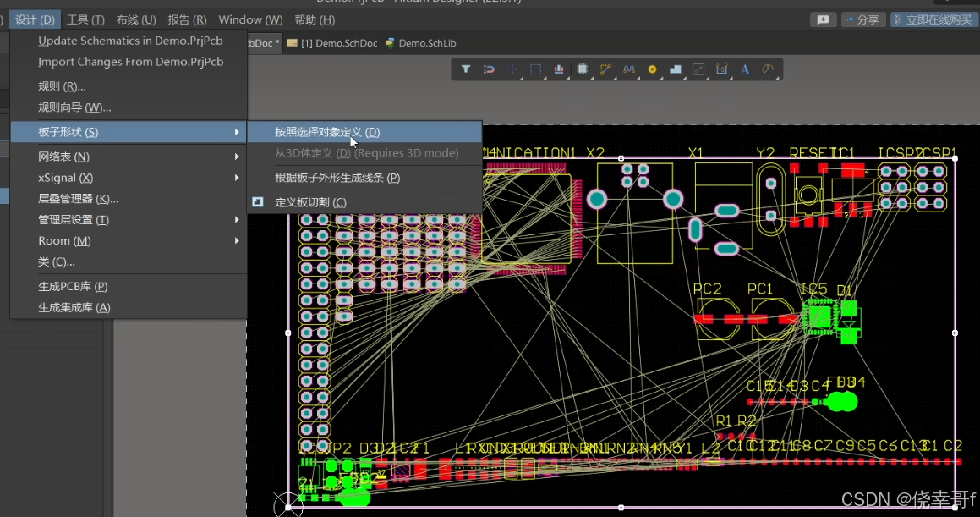
Task: Open the 工具 (T) menu
Action: click(x=85, y=20)
